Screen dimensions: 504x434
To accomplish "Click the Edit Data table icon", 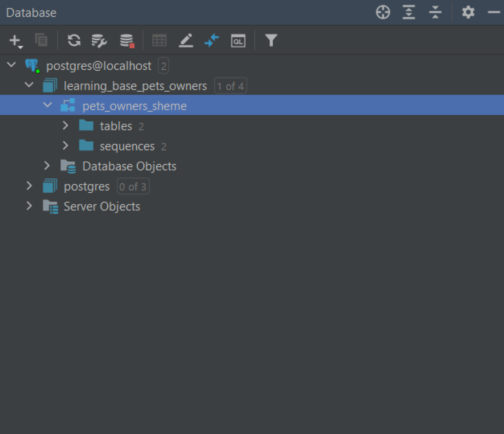I will pyautogui.click(x=159, y=40).
